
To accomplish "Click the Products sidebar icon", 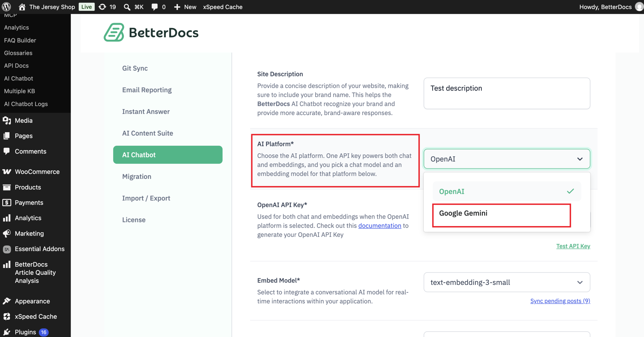I will [7, 187].
